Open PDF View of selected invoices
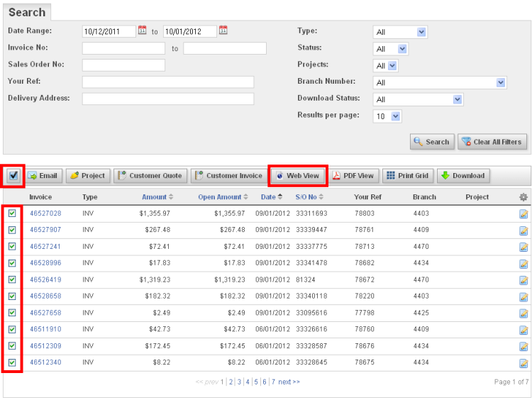The image size is (532, 400). [x=353, y=175]
